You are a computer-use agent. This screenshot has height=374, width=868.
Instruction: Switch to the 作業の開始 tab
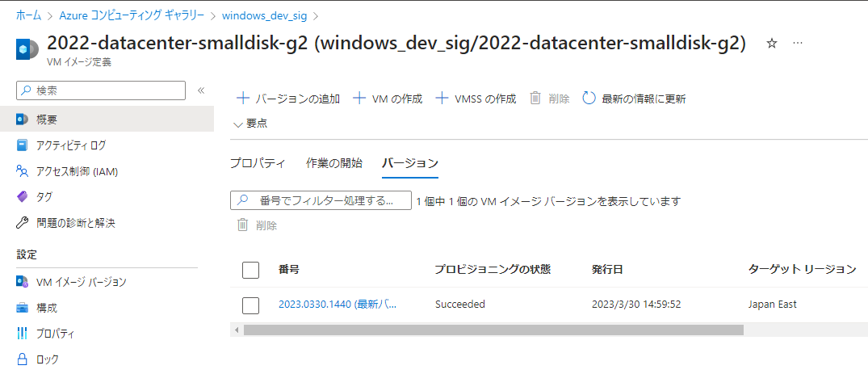[333, 163]
